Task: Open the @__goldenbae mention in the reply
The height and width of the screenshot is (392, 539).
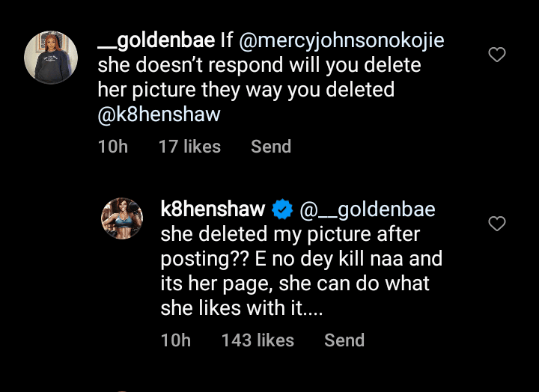Action: tap(368, 209)
